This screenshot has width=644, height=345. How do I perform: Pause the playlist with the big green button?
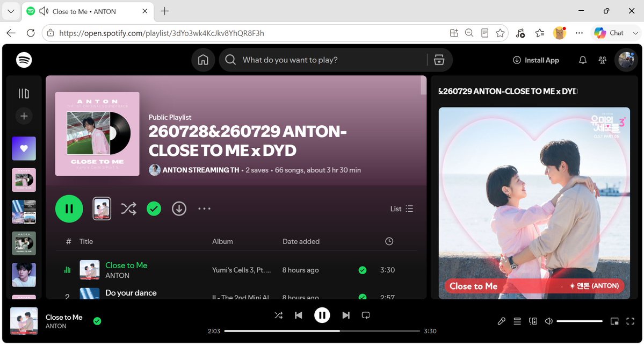(69, 209)
